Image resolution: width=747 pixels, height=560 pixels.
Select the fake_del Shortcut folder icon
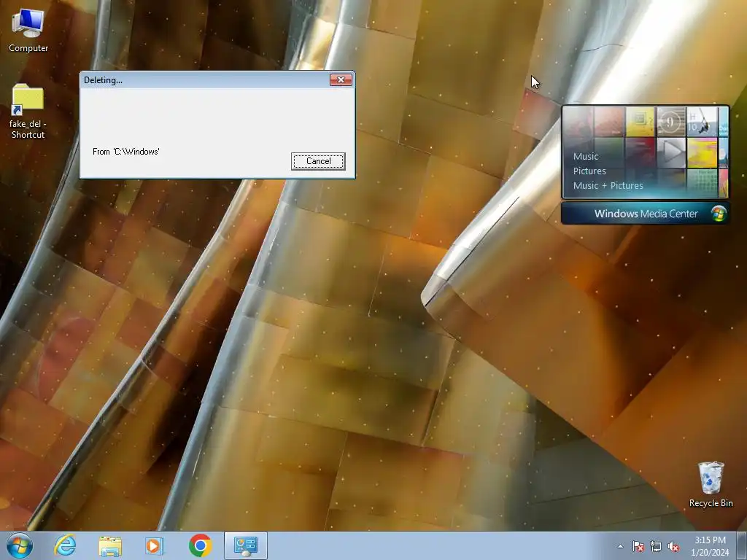[x=28, y=111]
